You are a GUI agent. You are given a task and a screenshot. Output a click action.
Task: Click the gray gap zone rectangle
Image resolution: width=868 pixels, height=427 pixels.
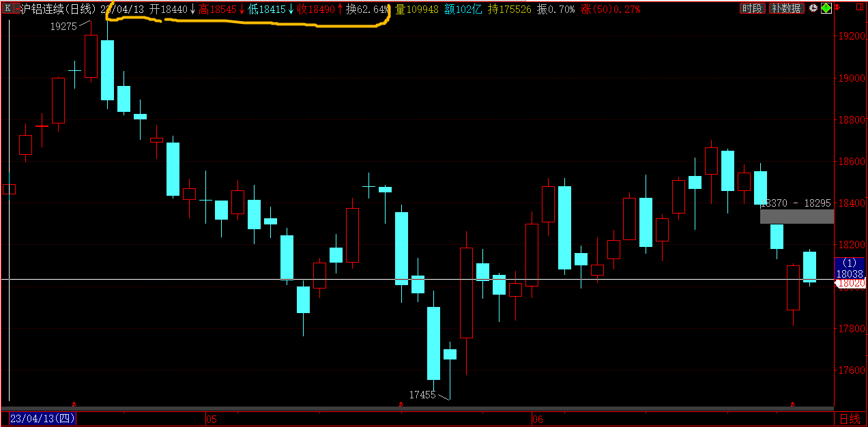point(796,216)
